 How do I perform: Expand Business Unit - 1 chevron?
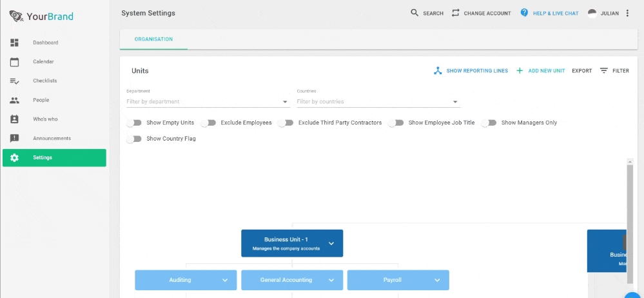coord(331,243)
